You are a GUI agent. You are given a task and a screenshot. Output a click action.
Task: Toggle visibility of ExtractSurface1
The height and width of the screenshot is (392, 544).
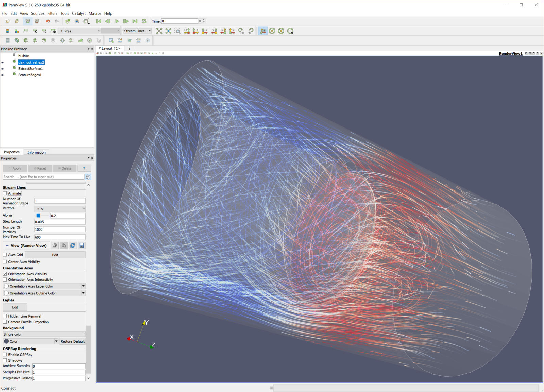tap(3, 69)
